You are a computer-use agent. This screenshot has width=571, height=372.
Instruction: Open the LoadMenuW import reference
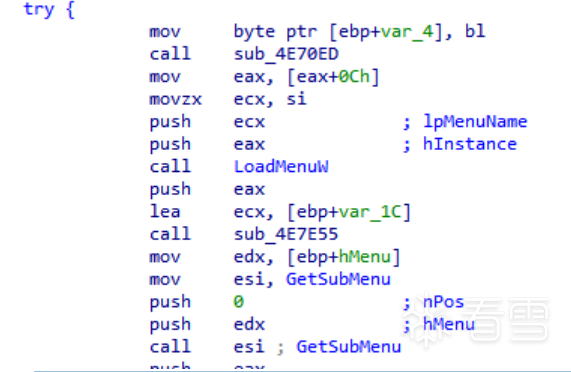(x=281, y=167)
